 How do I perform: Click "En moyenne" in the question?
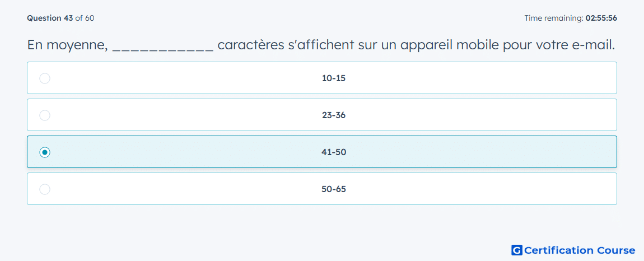[x=67, y=45]
